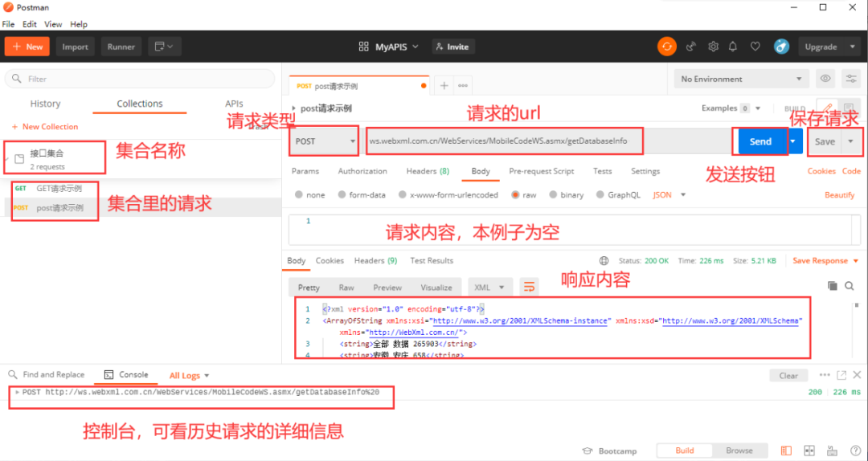Switch response view to Raw
Screen dimensions: 868x461
pyautogui.click(x=346, y=288)
